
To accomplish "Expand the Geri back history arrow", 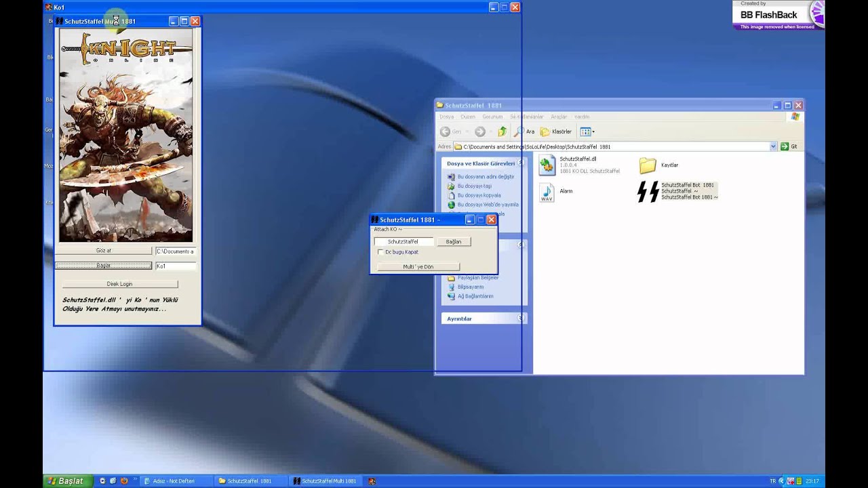I will pyautogui.click(x=467, y=131).
